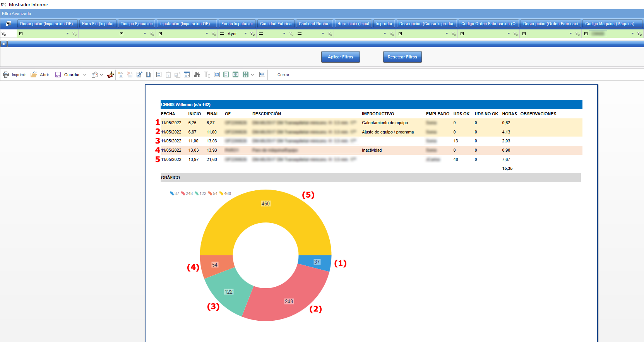Click the Tiempo Ejecución column header
644x342 pixels.
point(137,24)
